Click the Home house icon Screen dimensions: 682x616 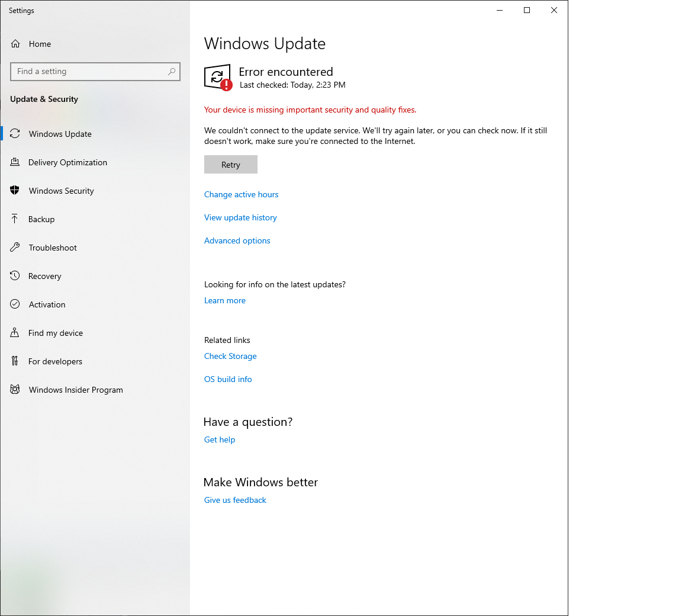[x=15, y=43]
